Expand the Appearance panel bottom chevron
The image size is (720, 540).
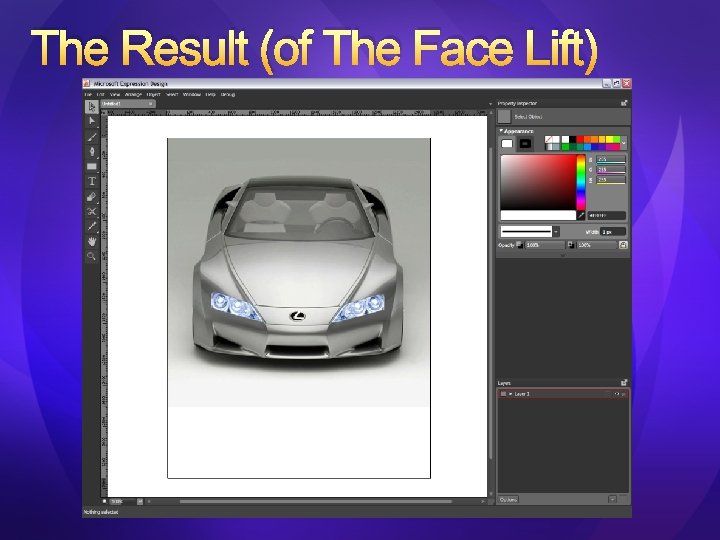[x=562, y=255]
